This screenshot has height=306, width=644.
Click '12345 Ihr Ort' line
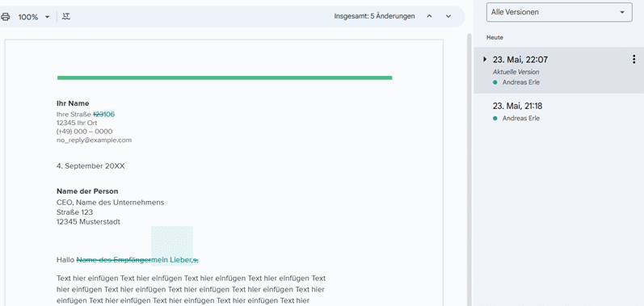(x=77, y=123)
